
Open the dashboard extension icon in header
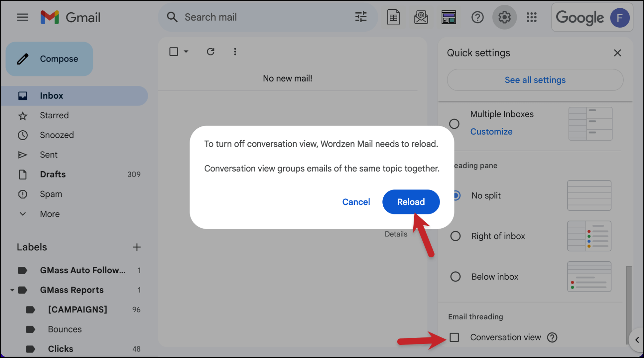click(448, 17)
